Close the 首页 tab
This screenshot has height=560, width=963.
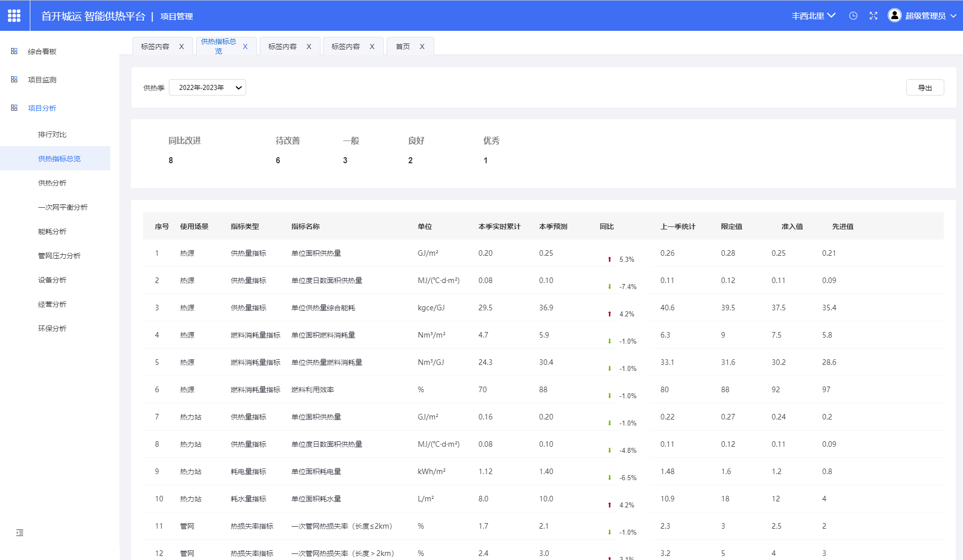(x=422, y=46)
